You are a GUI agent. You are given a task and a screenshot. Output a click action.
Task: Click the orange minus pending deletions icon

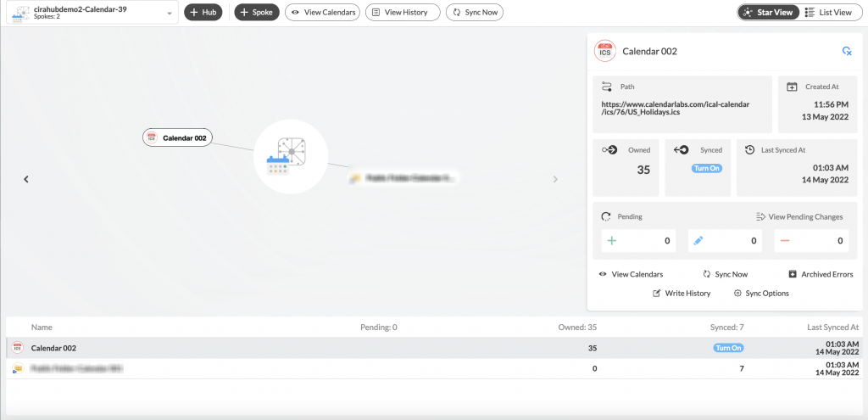tap(785, 241)
